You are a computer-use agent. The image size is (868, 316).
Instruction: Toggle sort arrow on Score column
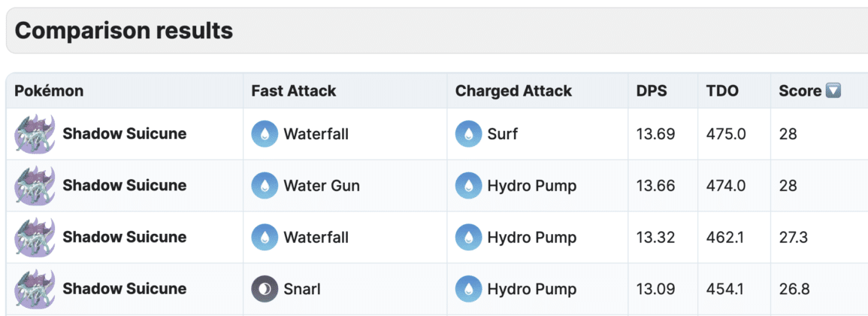833,91
